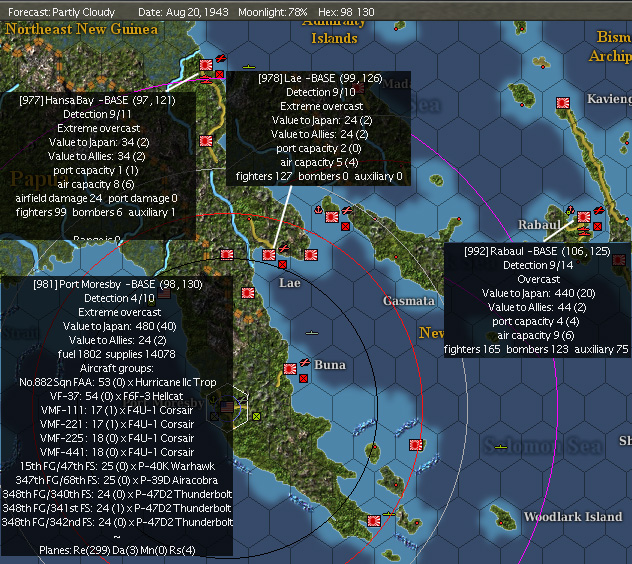
Task: Click Port Moresby's anchor port icon
Action: pyautogui.click(x=214, y=400)
